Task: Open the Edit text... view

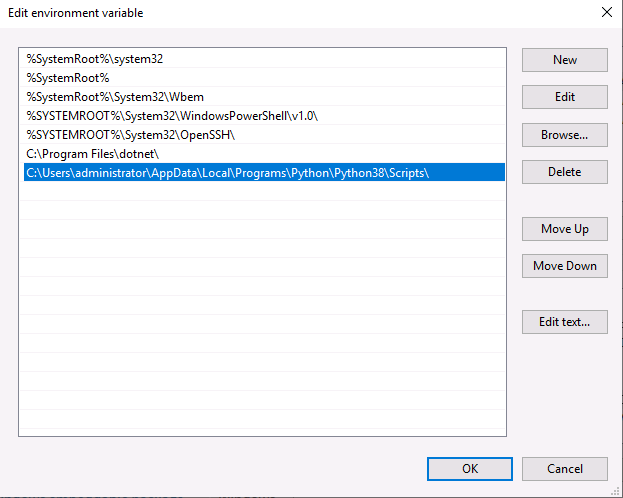Action: [565, 322]
